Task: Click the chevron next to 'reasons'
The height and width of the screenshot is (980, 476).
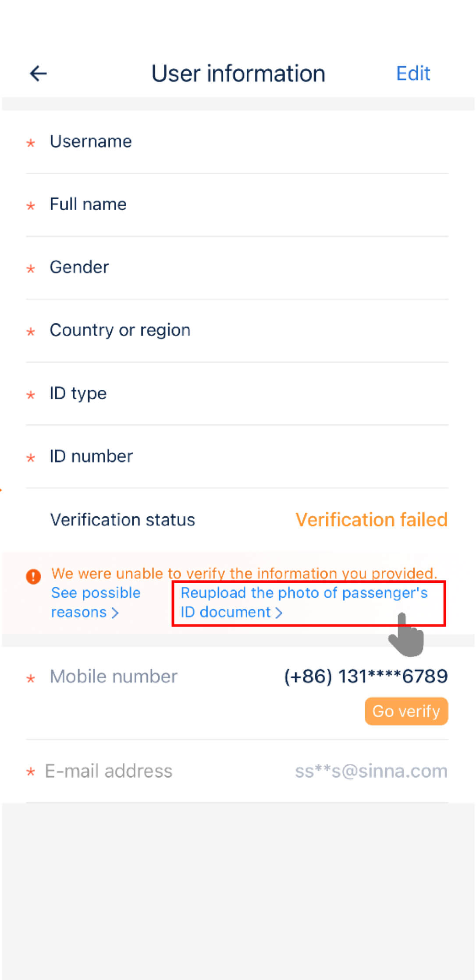Action: [x=115, y=613]
